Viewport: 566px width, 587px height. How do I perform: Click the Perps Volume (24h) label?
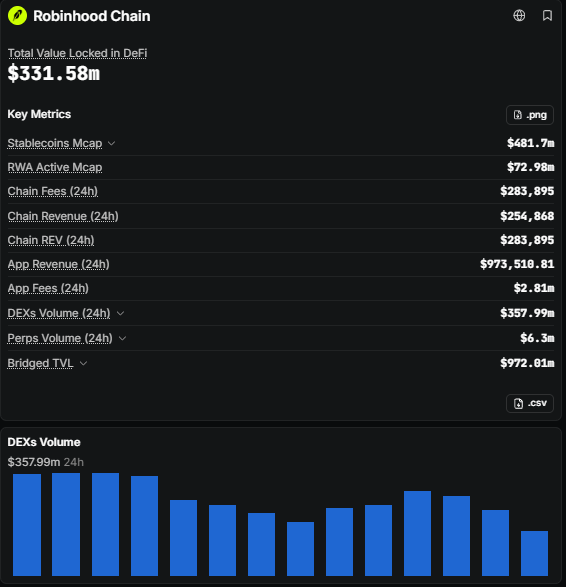(60, 338)
